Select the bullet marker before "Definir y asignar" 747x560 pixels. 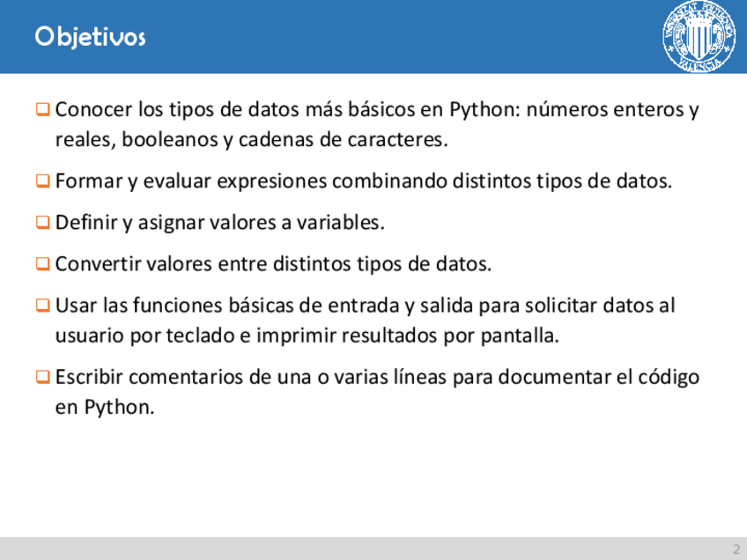tap(43, 223)
